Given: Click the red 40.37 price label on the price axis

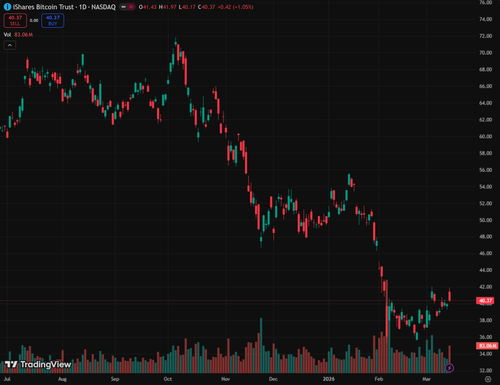Looking at the screenshot, I should coord(485,301).
